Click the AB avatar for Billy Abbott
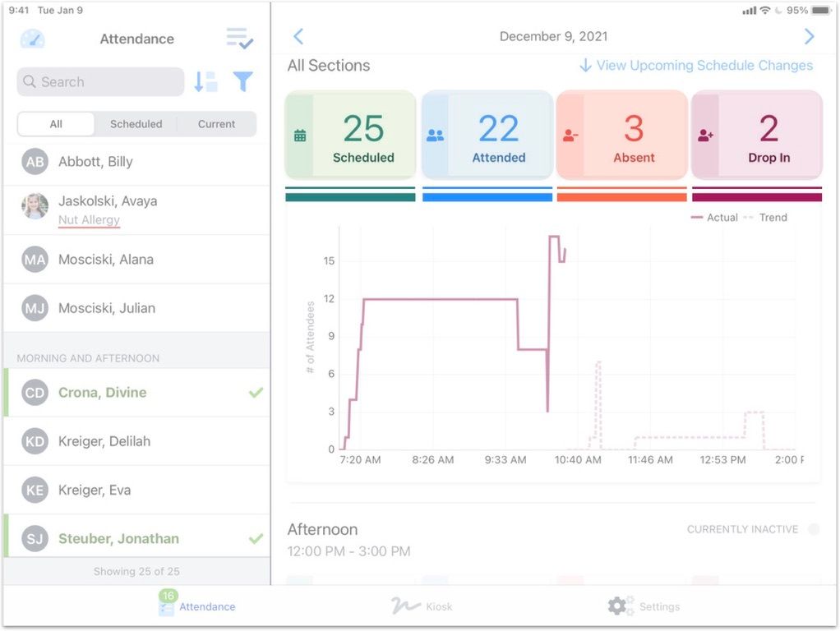Viewport: 840px width, 631px height. 35,162
